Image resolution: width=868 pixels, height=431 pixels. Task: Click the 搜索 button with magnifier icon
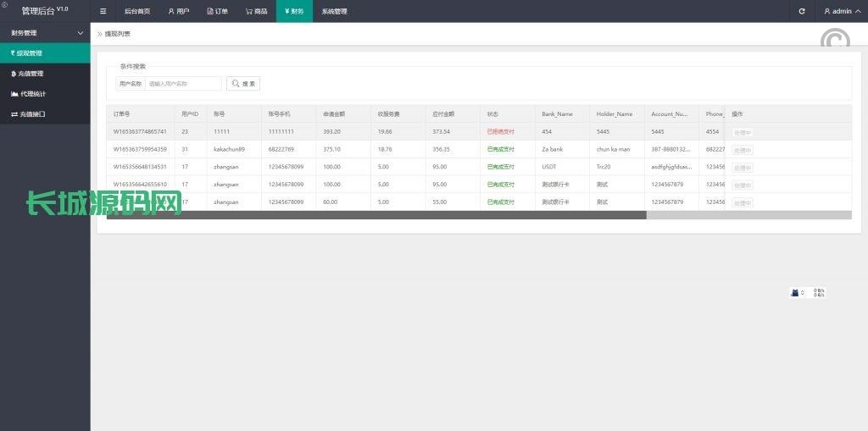tap(243, 84)
